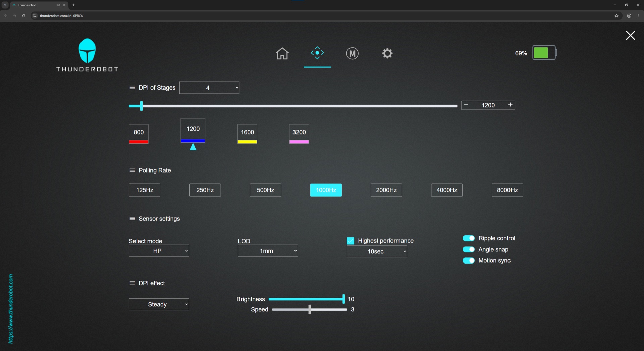Select the 250Hz polling rate

[205, 190]
